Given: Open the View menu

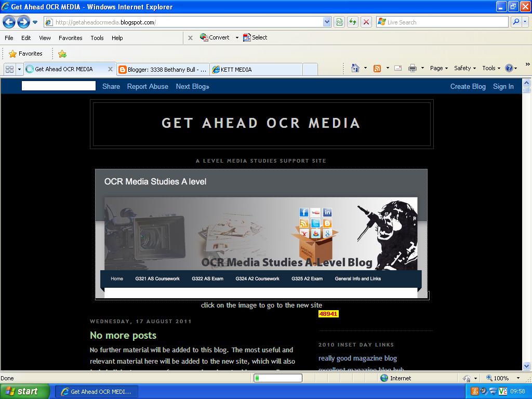Looking at the screenshot, I should (45, 38).
